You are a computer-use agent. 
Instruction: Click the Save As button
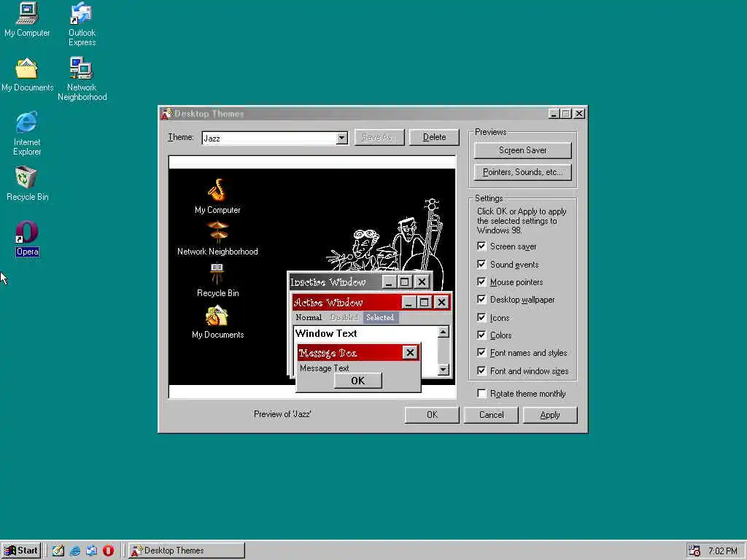point(379,137)
